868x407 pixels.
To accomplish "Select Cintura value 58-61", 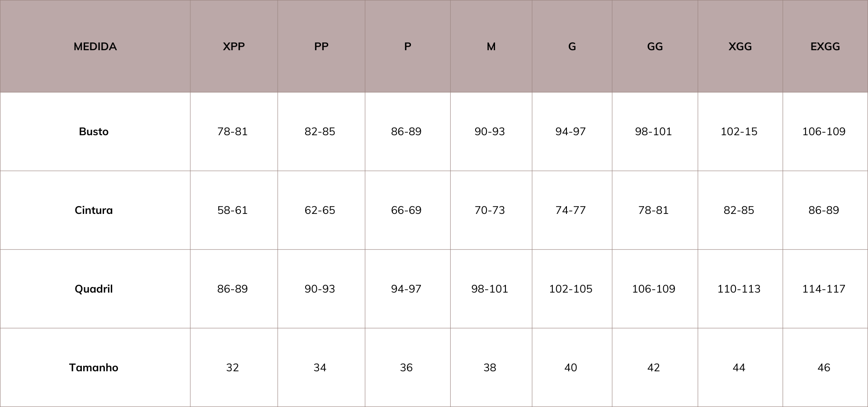I will coord(232,210).
